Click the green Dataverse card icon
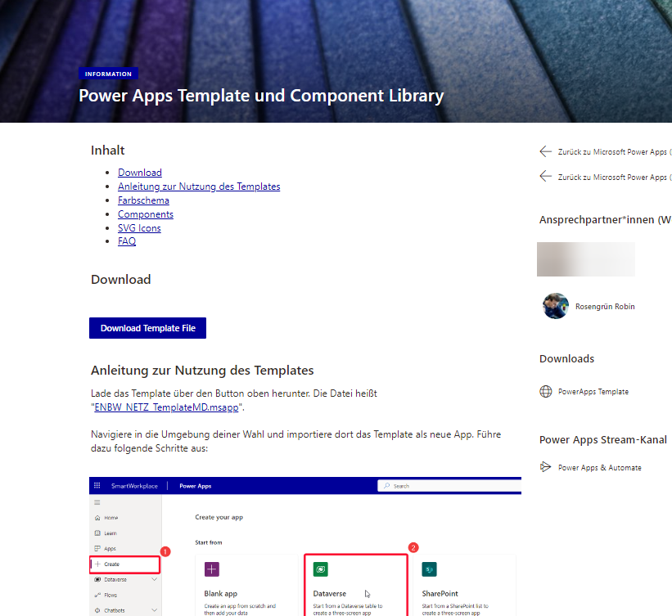This screenshot has height=616, width=672. 321,569
